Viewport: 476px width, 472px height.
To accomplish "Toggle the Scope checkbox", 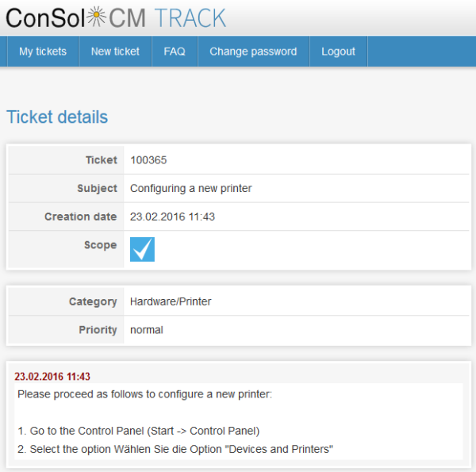I will click(x=142, y=249).
